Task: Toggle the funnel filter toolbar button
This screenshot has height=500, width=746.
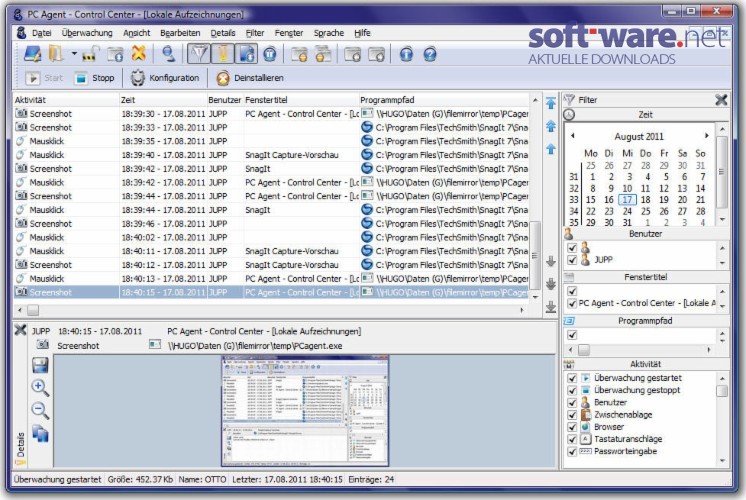Action: click(x=198, y=54)
